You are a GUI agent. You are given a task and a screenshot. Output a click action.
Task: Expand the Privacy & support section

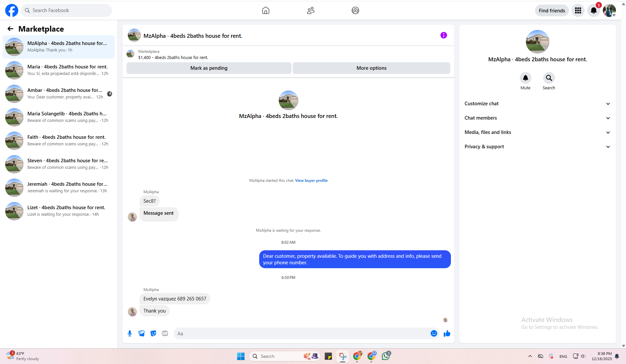[x=538, y=147]
